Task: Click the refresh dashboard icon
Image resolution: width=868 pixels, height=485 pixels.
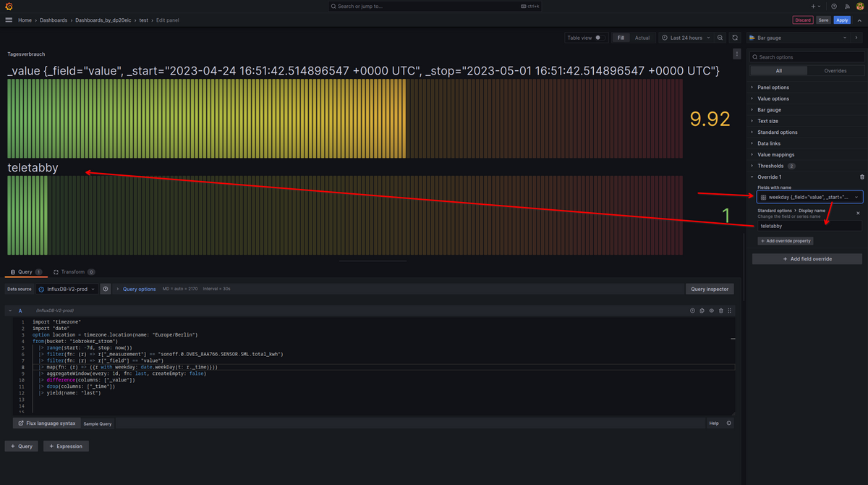Action: [735, 38]
